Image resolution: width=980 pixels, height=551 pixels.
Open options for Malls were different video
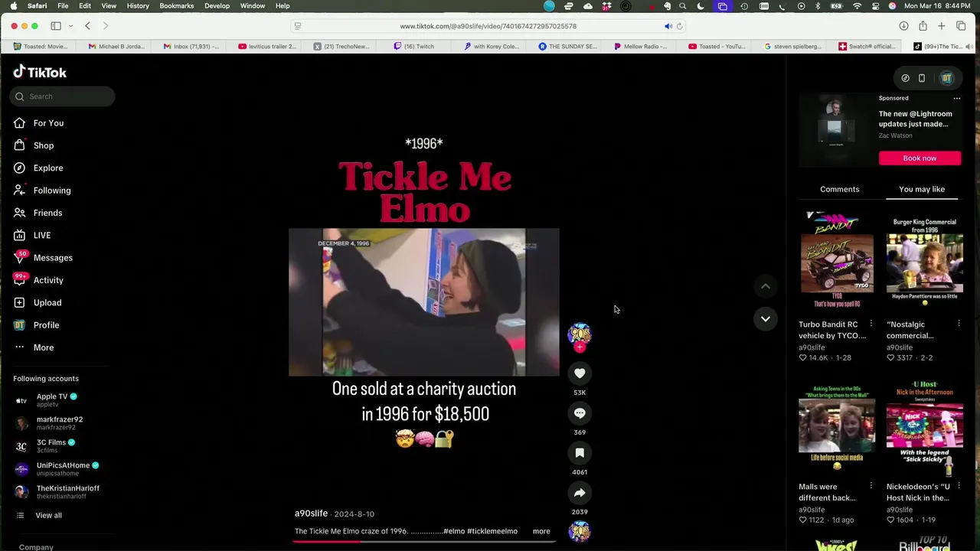(871, 486)
